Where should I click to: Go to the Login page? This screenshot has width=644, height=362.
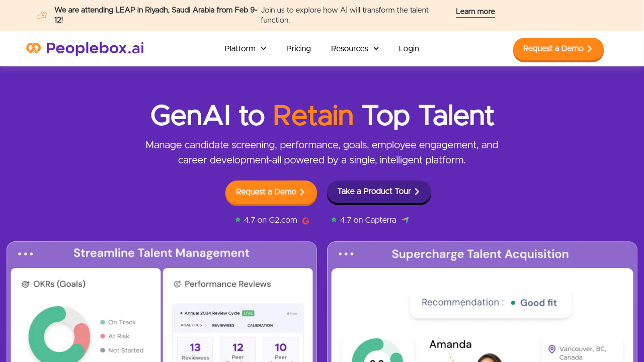[x=409, y=49]
